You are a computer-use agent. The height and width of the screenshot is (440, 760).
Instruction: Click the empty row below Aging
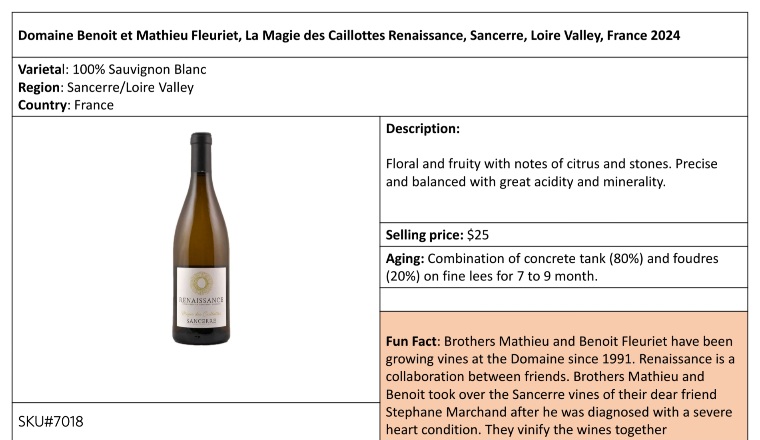pos(564,299)
